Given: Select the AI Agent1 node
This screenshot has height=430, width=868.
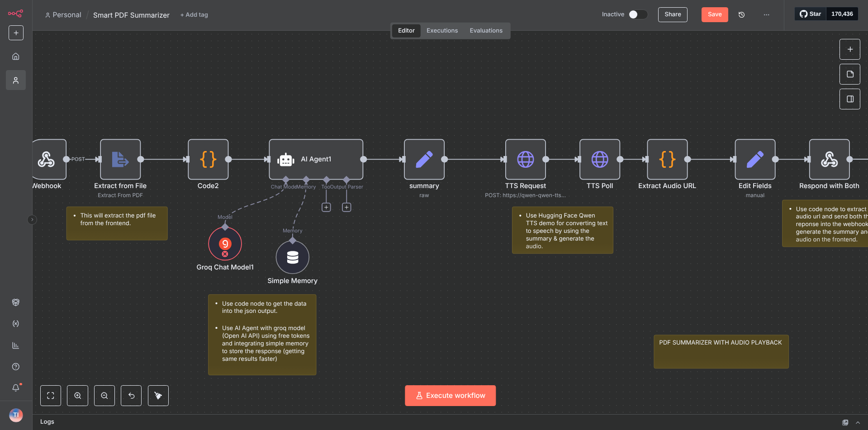Looking at the screenshot, I should (316, 159).
